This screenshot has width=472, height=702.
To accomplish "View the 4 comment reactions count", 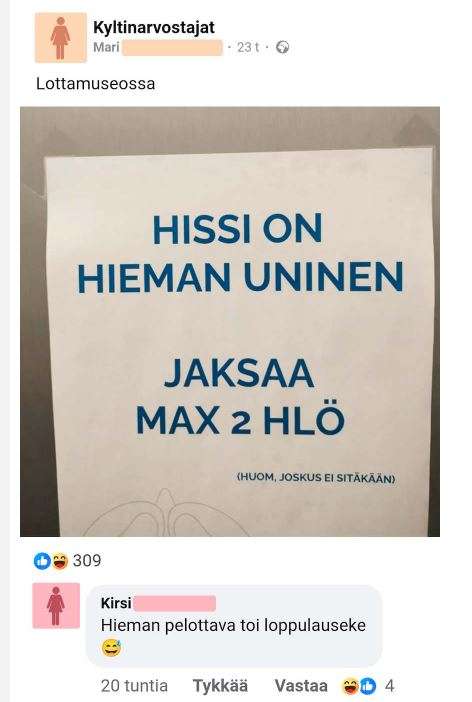I will tap(389, 685).
